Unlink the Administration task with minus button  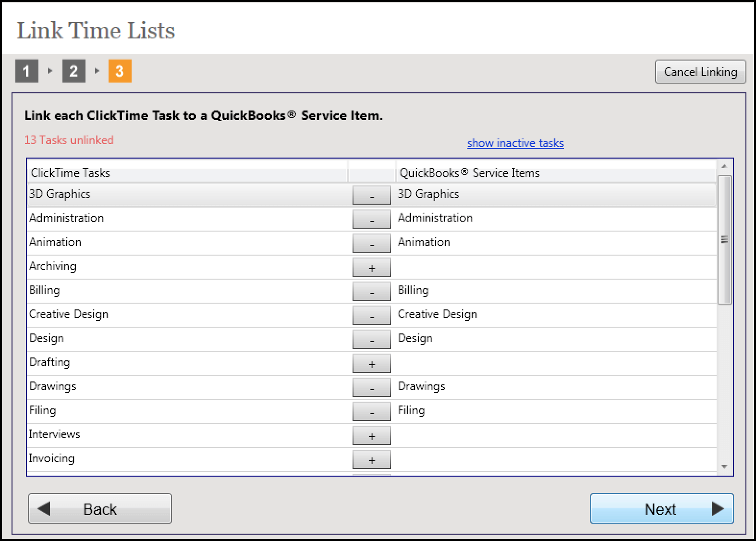371,220
